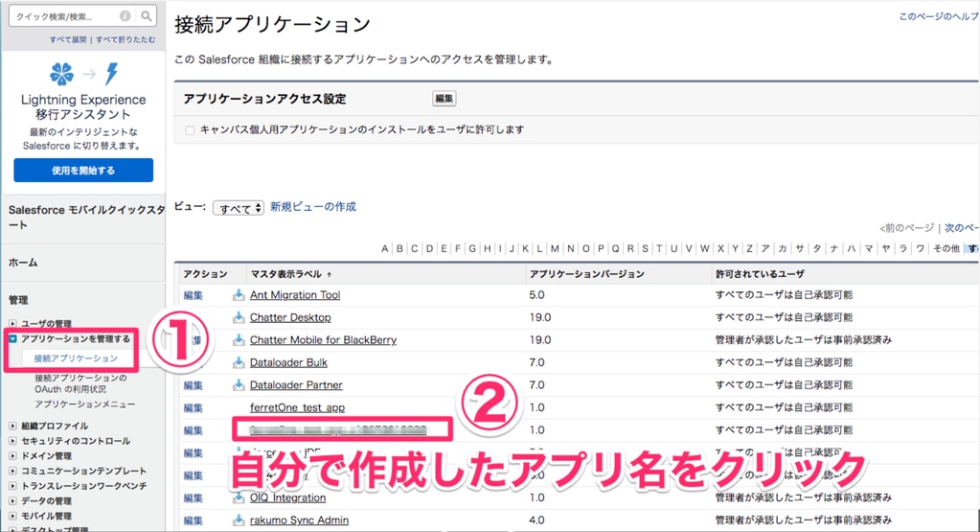This screenshot has height=532, width=980.
Task: Click the download icon beside OIQ Integration
Action: 239,497
